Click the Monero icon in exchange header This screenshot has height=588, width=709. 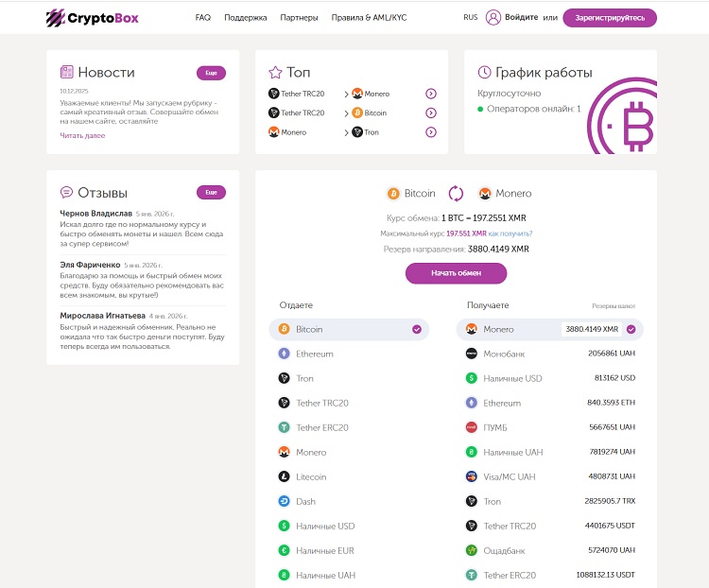[485, 194]
